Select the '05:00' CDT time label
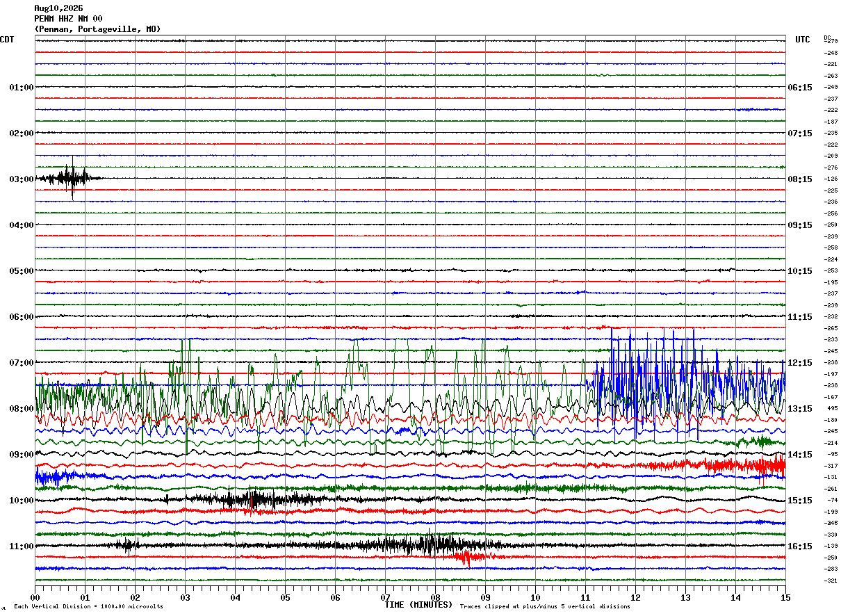 [21, 271]
